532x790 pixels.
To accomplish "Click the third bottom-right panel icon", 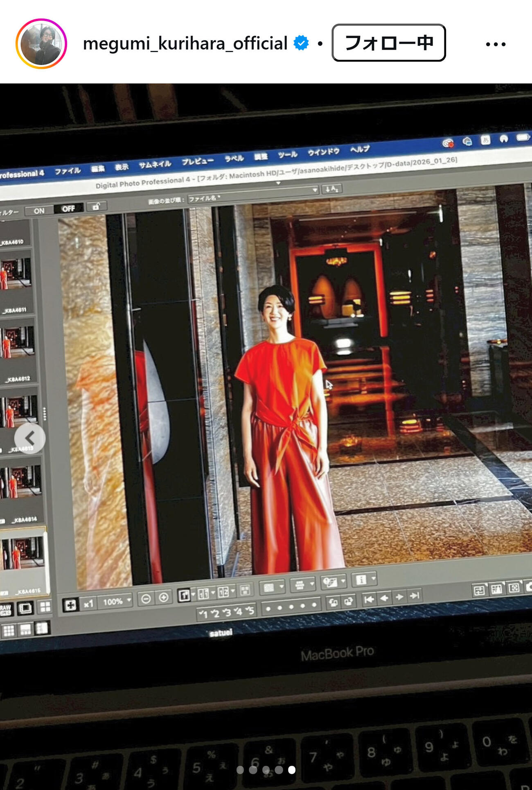I will [514, 588].
